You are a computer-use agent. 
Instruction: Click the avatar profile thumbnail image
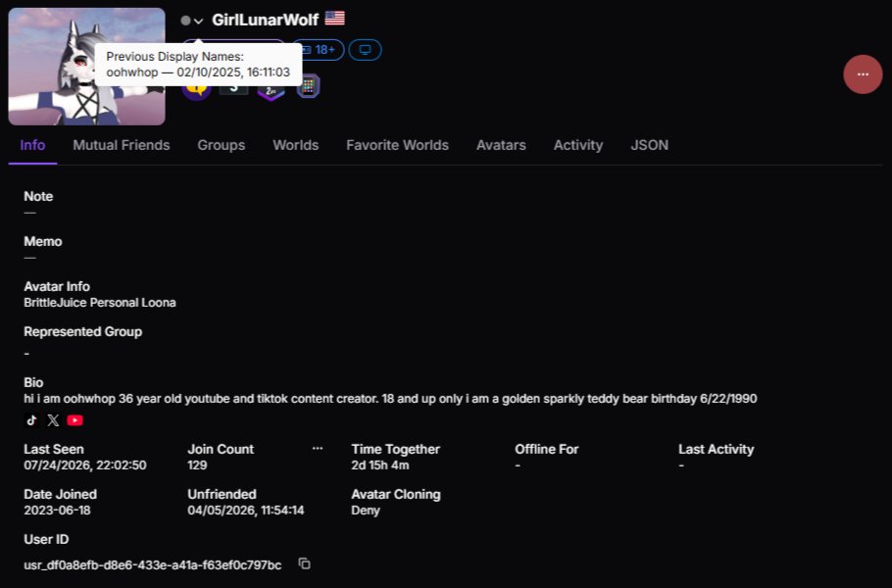86,67
